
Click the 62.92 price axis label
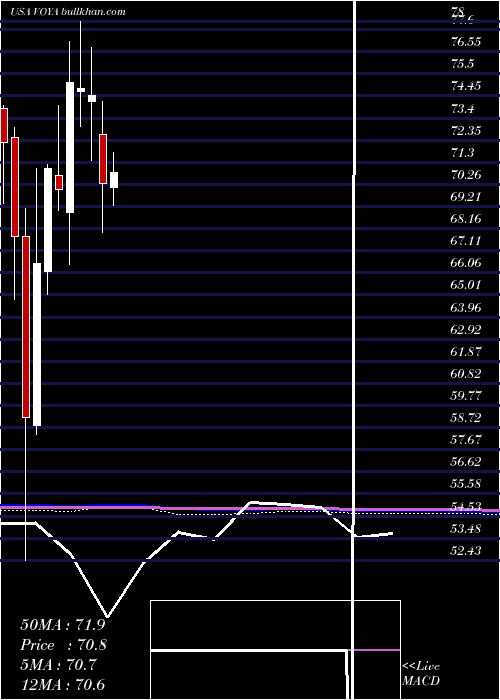pyautogui.click(x=467, y=330)
